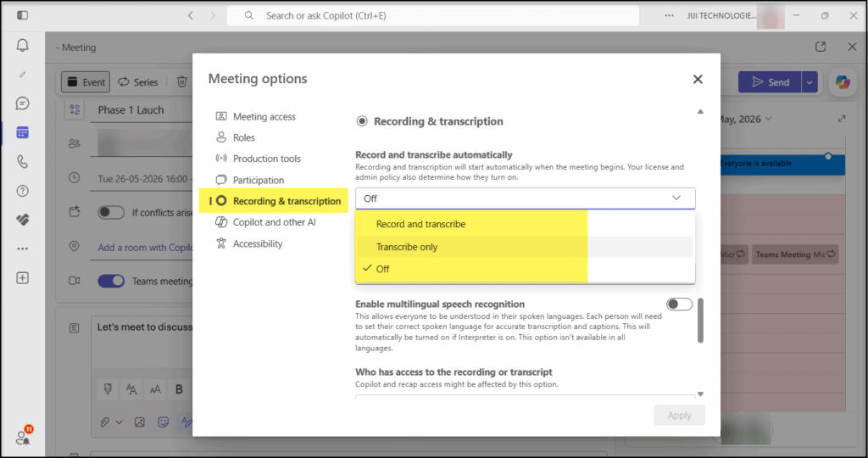Open Copilot and other AI section
Screen dimensions: 868x458
(x=274, y=222)
